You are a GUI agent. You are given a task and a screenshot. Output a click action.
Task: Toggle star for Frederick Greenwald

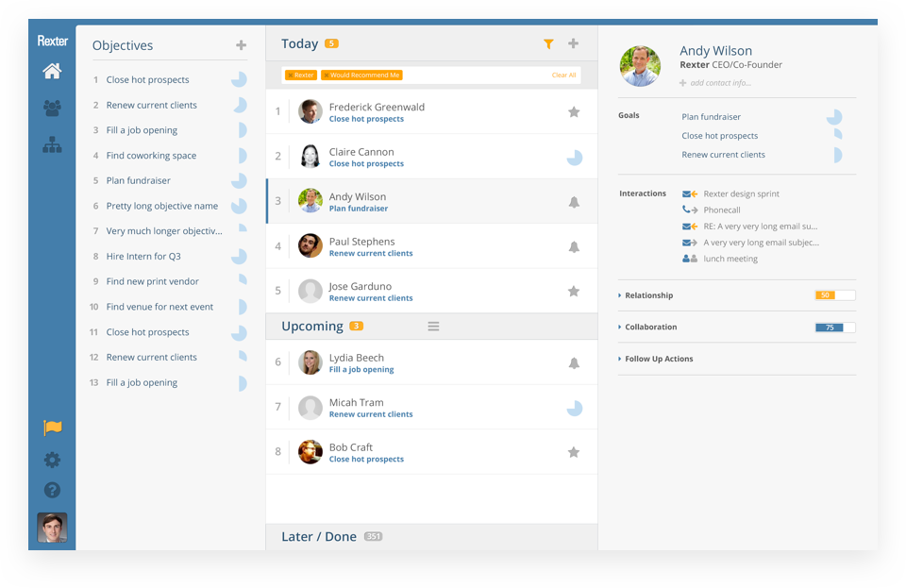pos(574,112)
